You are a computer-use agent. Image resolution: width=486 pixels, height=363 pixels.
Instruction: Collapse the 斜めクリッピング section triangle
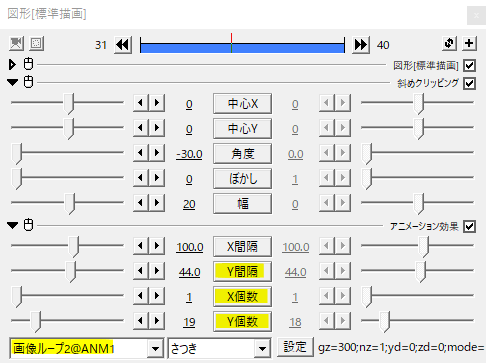click(x=13, y=82)
